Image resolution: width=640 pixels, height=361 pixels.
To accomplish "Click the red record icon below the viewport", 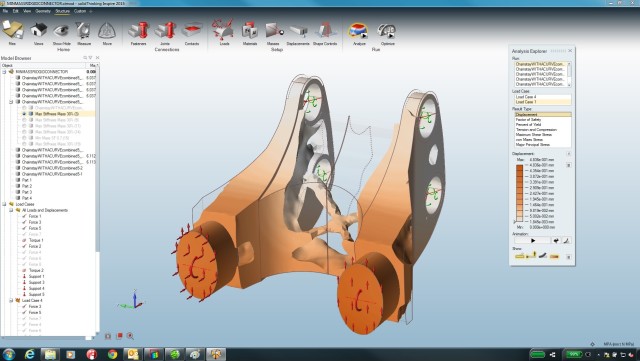I will [x=119, y=336].
